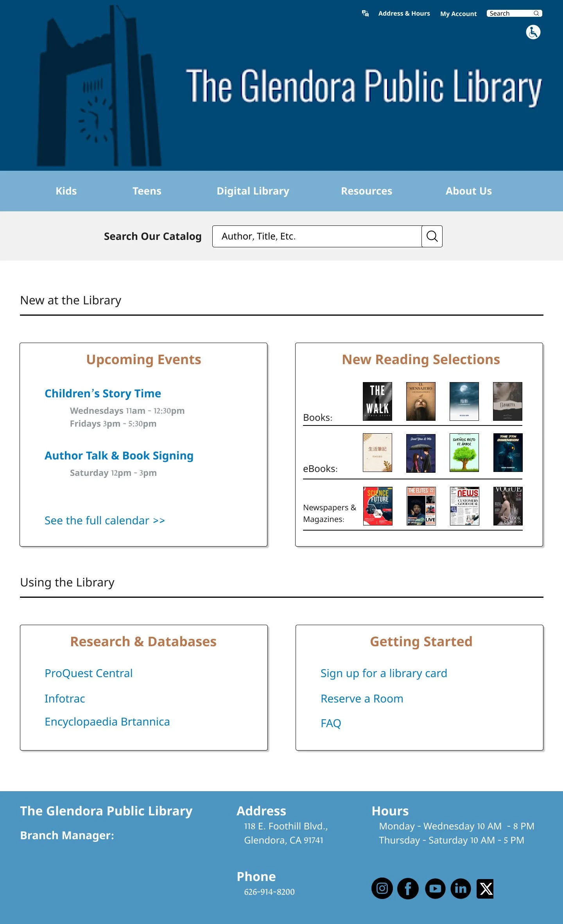The height and width of the screenshot is (924, 563).
Task: Open The 7th Dimension eBook cover
Action: tap(508, 452)
